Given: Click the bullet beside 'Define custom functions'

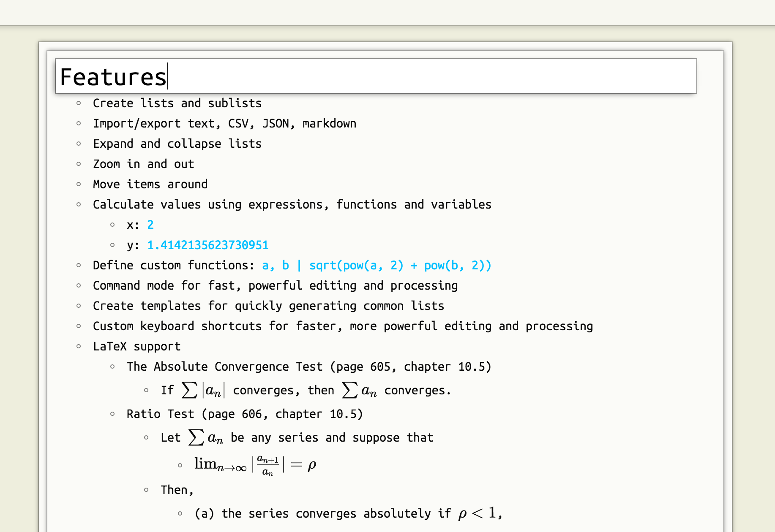Looking at the screenshot, I should [79, 265].
